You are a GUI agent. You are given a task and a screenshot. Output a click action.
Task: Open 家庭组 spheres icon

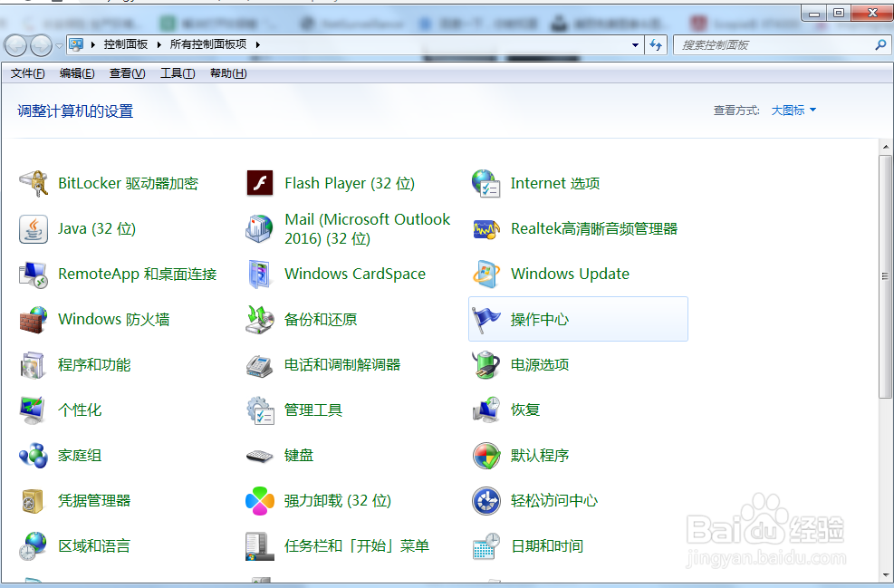click(34, 456)
